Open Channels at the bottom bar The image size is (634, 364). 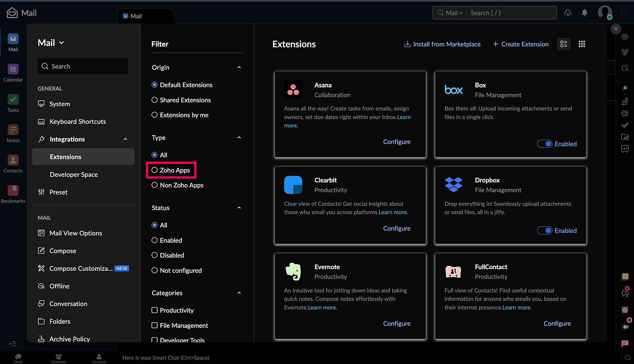[x=59, y=358]
